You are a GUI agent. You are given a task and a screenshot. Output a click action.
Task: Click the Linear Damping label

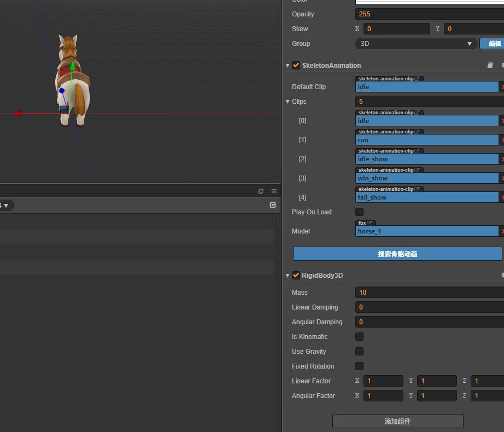click(x=315, y=307)
